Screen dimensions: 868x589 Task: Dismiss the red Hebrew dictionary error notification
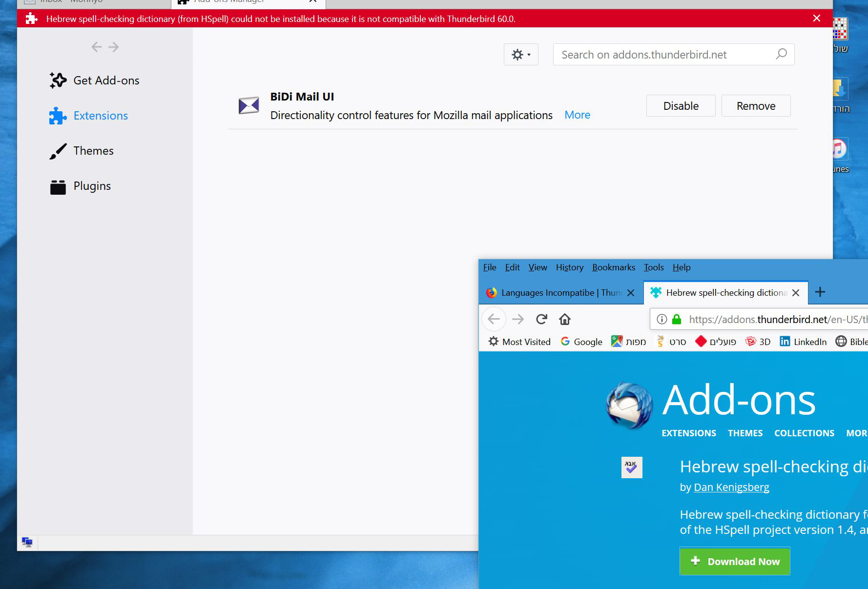pyautogui.click(x=817, y=18)
